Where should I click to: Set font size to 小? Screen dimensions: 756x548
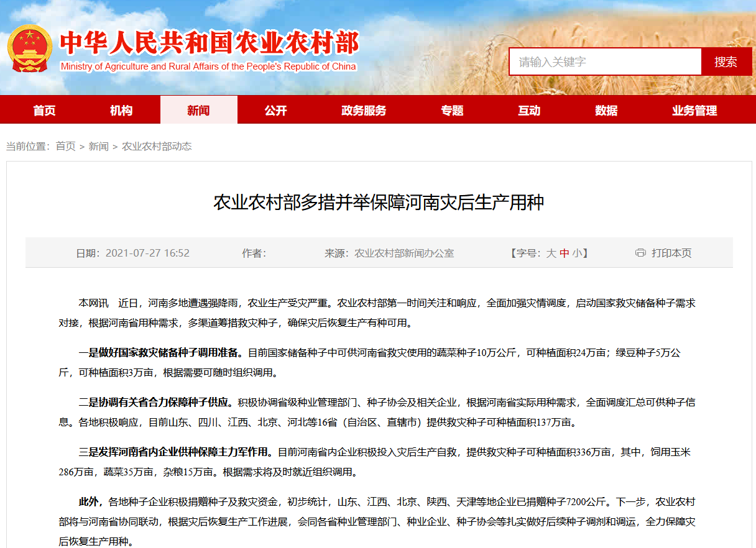coord(577,253)
